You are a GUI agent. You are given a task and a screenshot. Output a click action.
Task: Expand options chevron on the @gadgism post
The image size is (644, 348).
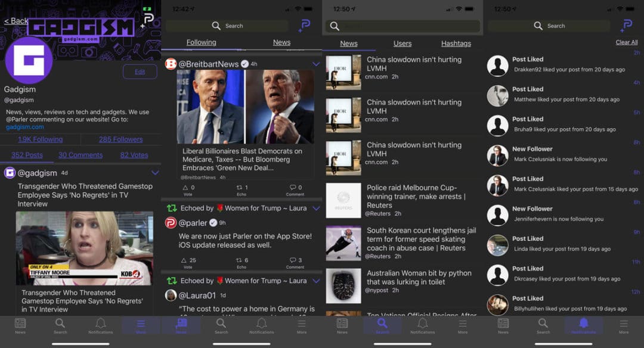pos(155,173)
